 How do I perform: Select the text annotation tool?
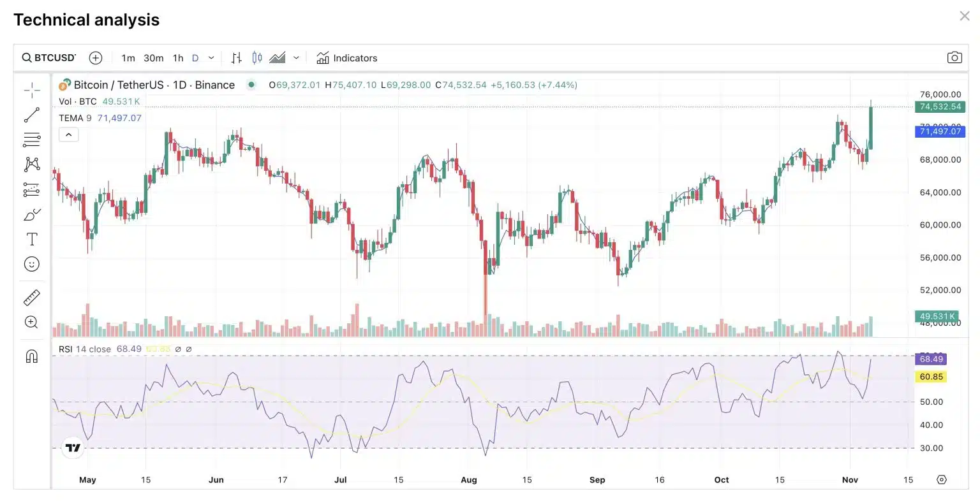point(32,239)
